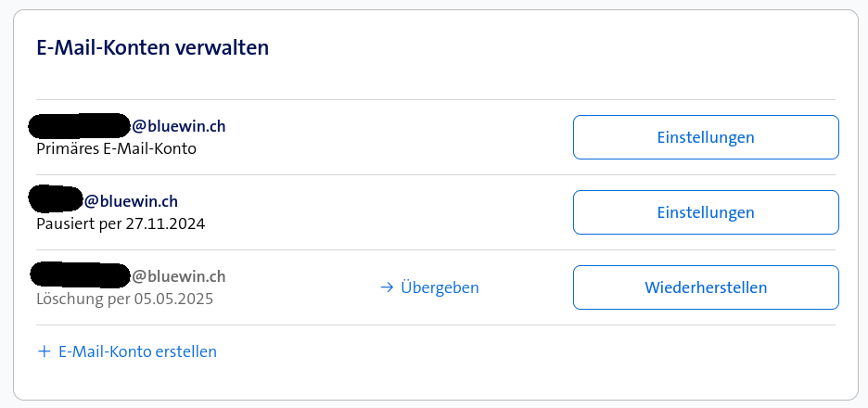Click the E-Mail-Konten verwalten heading
868x408 pixels.
pyautogui.click(x=152, y=47)
